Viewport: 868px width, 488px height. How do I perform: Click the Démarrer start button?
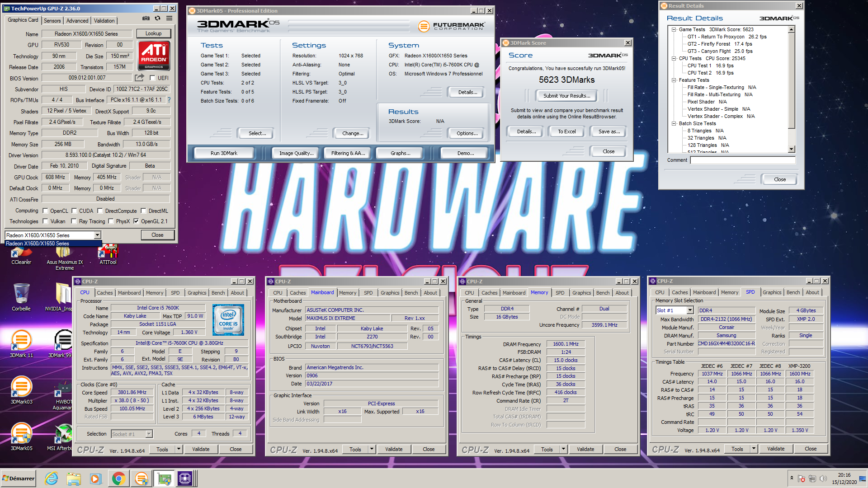coord(18,478)
